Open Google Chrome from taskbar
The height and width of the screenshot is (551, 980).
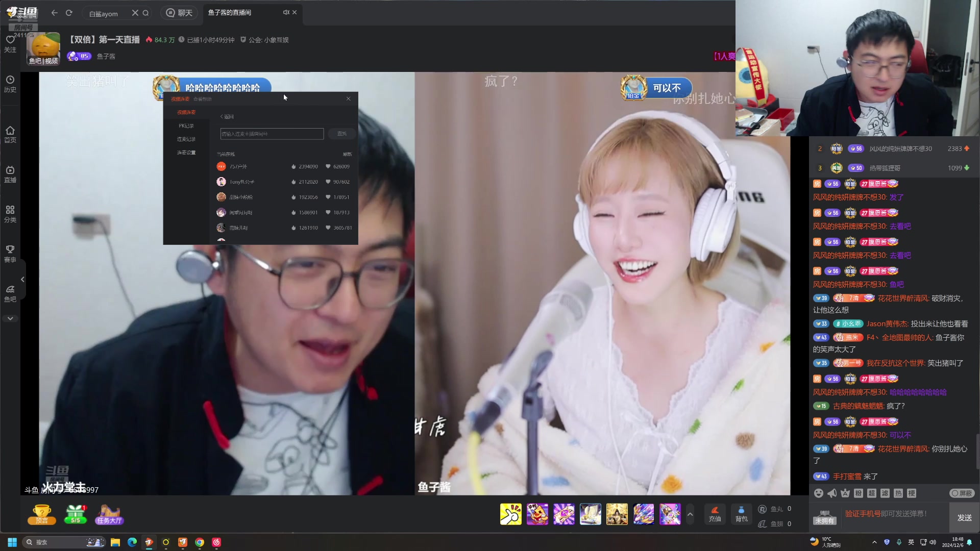(200, 542)
